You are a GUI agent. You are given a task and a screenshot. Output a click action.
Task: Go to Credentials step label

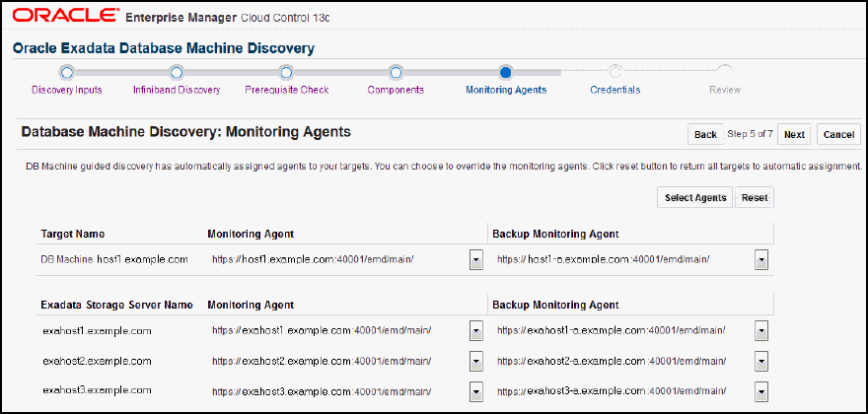pos(615,90)
